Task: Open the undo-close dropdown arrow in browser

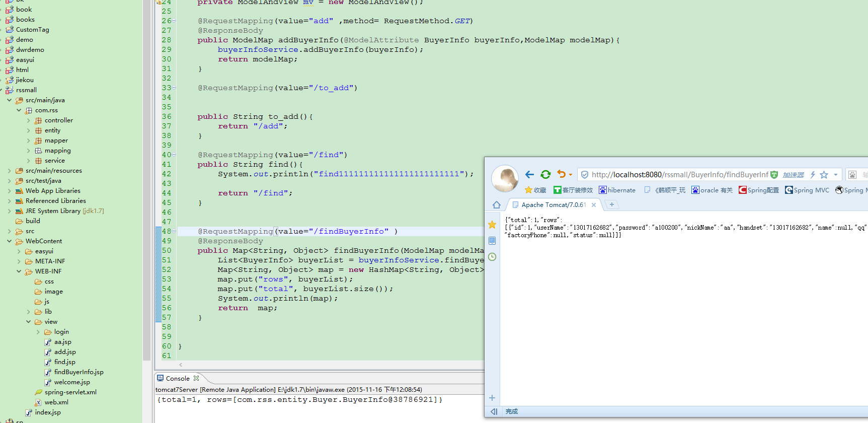Action: [571, 175]
